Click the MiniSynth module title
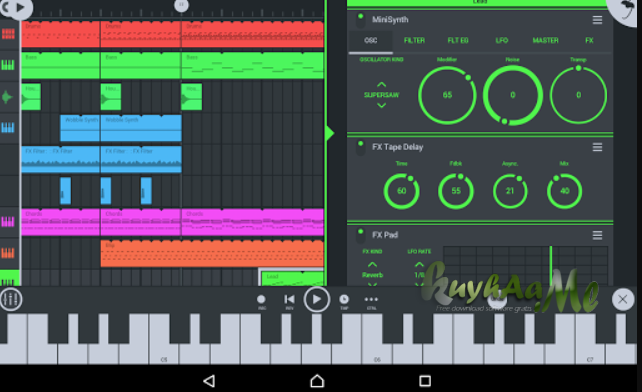The image size is (642, 392). coord(390,20)
